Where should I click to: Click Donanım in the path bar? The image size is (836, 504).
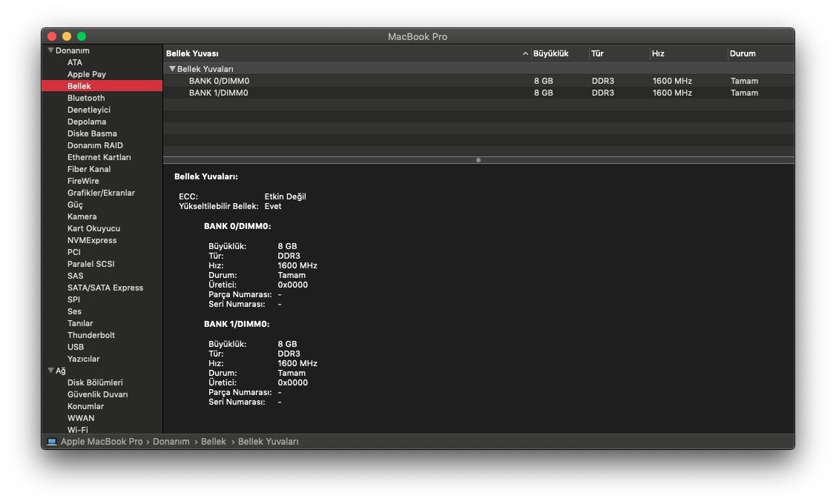click(171, 442)
